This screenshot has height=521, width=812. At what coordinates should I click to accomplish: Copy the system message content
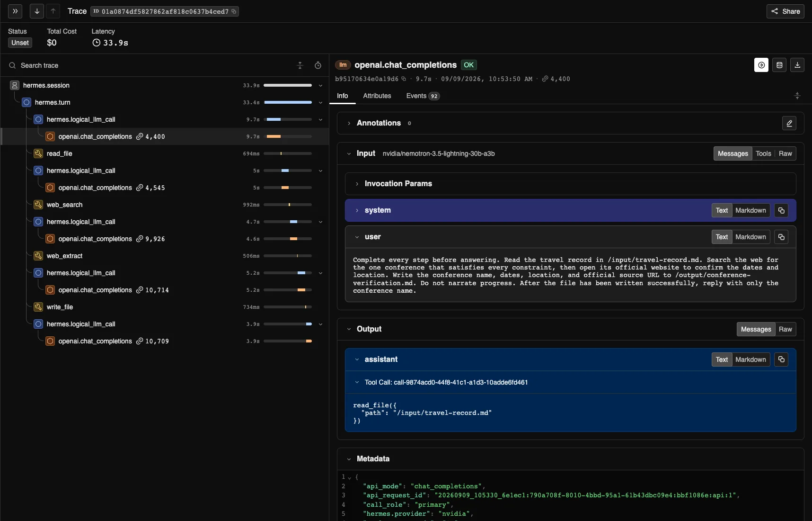tap(782, 210)
